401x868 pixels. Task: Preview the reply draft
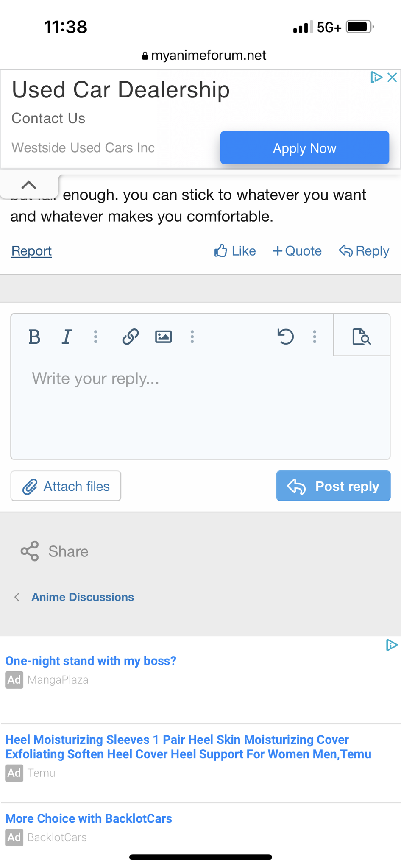pyautogui.click(x=362, y=337)
